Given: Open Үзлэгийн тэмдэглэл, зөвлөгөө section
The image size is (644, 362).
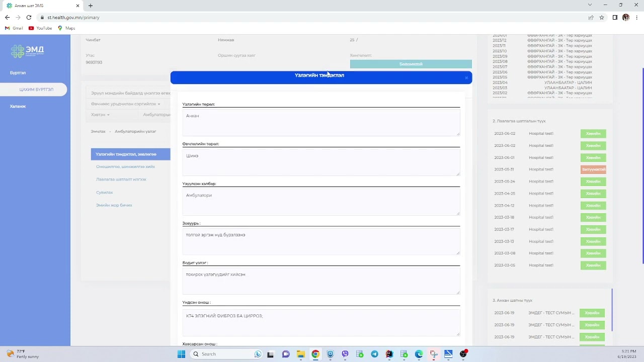Looking at the screenshot, I should pyautogui.click(x=131, y=154).
